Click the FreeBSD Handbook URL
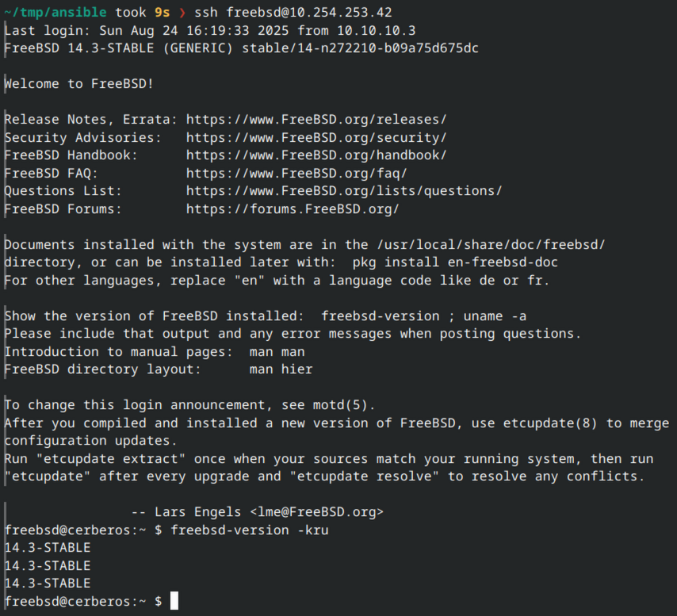Image resolution: width=677 pixels, height=616 pixels. coord(316,155)
